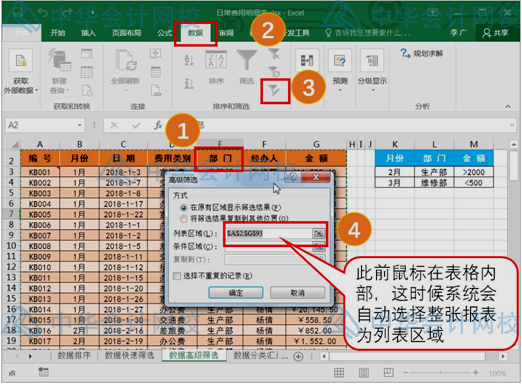
Task: Switch to the 数据快速筛选 sheet tab
Action: point(129,356)
